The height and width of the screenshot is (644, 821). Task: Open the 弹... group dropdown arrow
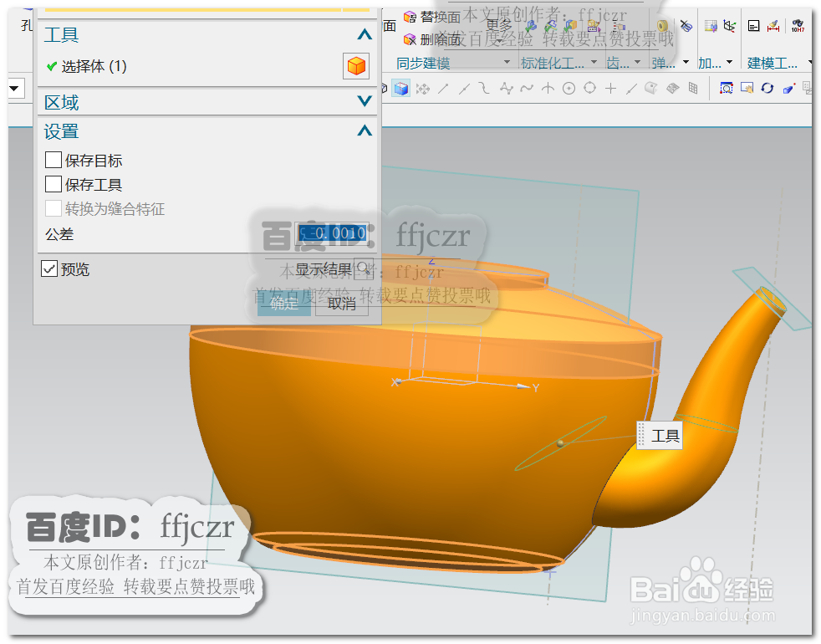click(686, 63)
